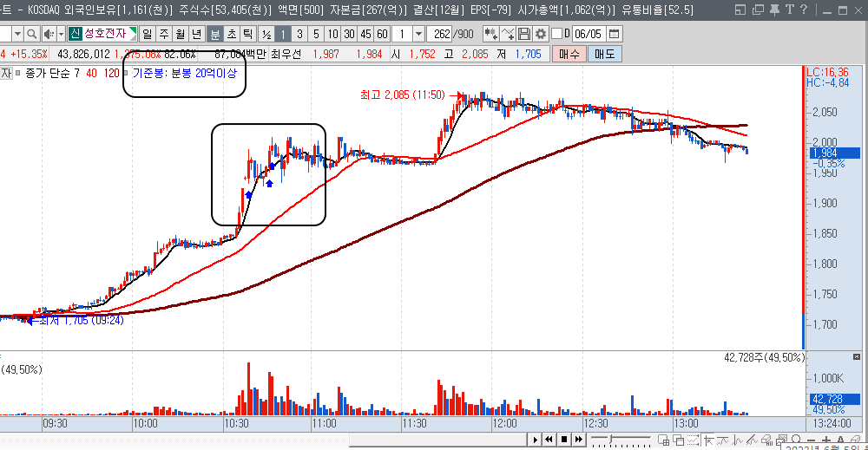Click the 매수 buy button
Image resolution: width=868 pixels, height=450 pixels.
(x=569, y=54)
